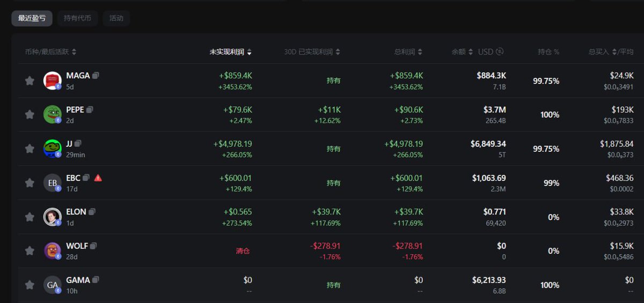Screen dimensions: 644x303
Task: Sort by 总买入/平均 column
Action: pyautogui.click(x=611, y=52)
